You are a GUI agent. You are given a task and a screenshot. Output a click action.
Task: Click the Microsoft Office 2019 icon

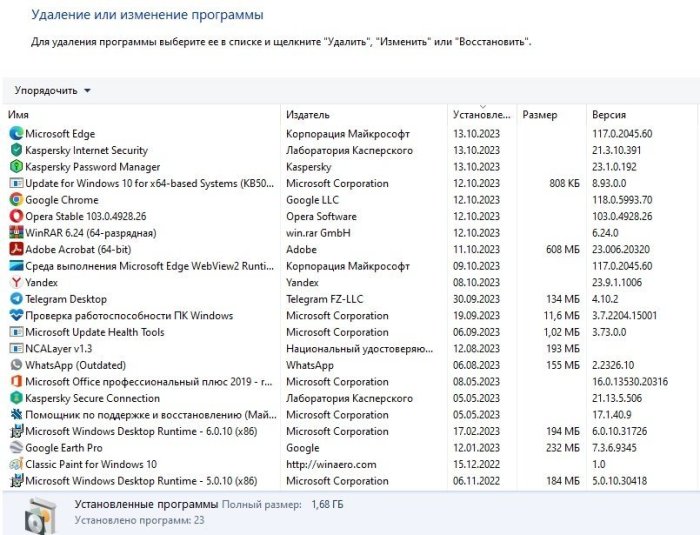click(16, 381)
